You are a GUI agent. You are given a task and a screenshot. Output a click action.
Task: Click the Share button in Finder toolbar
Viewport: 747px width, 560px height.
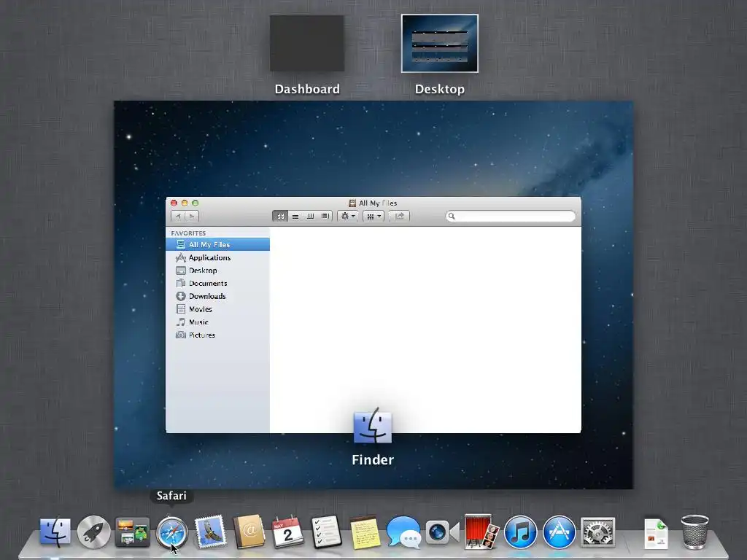(399, 216)
